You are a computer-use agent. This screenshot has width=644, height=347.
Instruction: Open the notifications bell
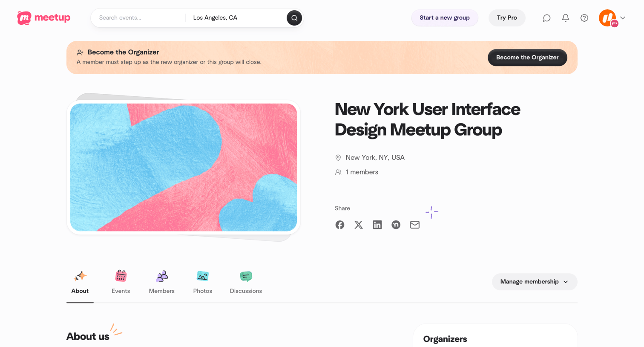point(565,18)
